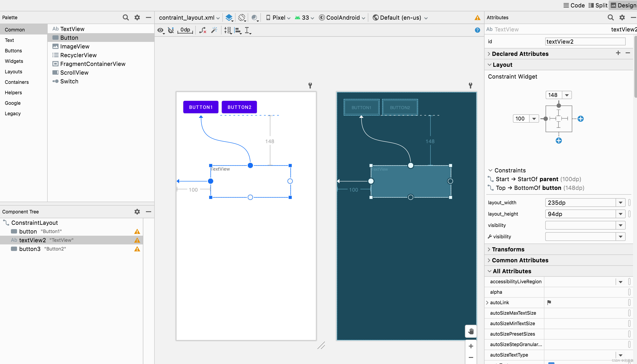Clear all constraints icon

click(x=203, y=30)
